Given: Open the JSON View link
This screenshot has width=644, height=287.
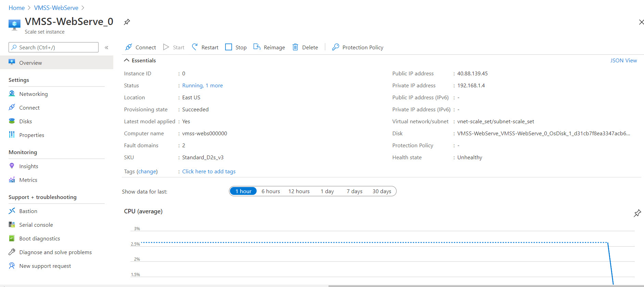Looking at the screenshot, I should pyautogui.click(x=623, y=60).
